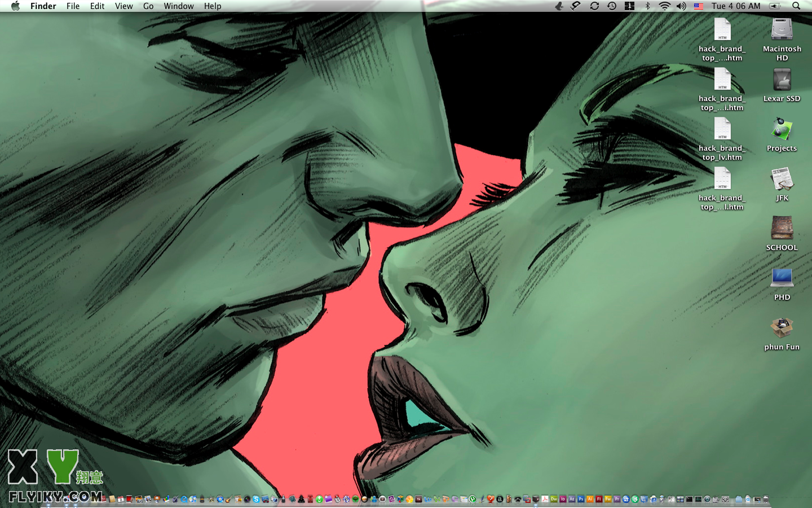Screen dimensions: 812x508
Task: Launch iTunes from the Dock
Action: [x=193, y=499]
